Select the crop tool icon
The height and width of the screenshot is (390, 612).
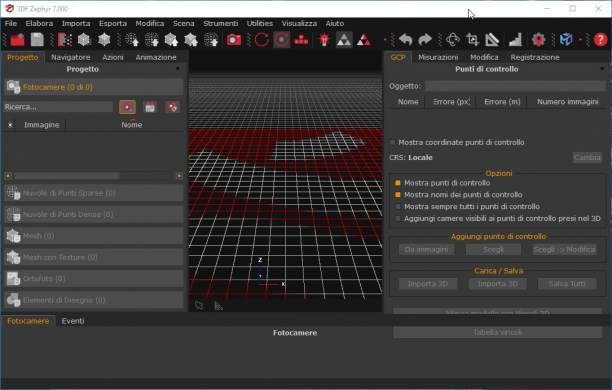pos(472,40)
